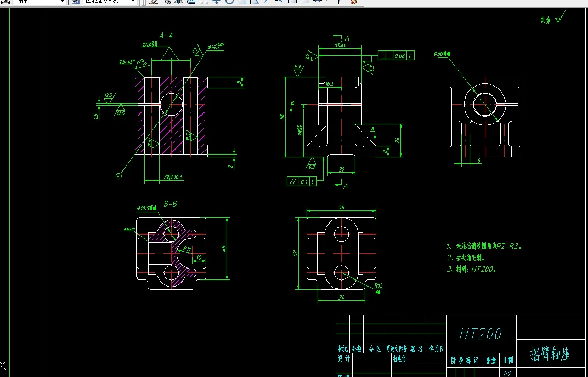This screenshot has width=588, height=377.
Task: Click the large HT200 title block text
Action: (480, 334)
